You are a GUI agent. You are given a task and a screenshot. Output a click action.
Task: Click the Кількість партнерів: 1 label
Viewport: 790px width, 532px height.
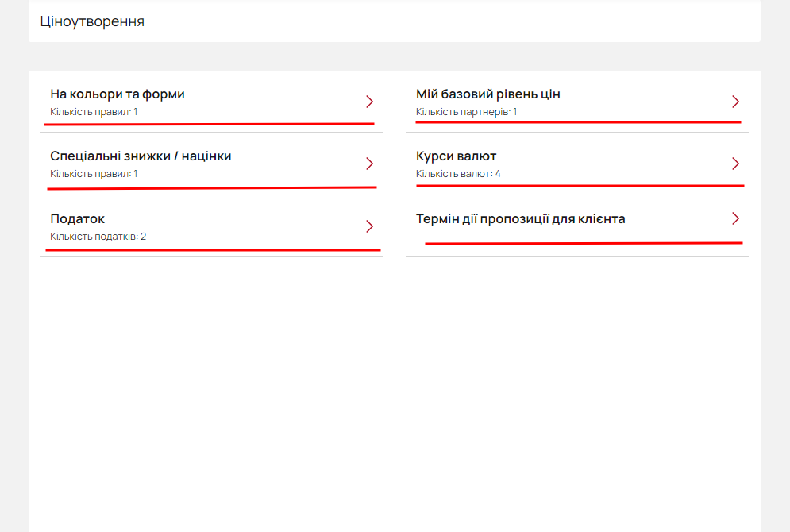tap(466, 112)
